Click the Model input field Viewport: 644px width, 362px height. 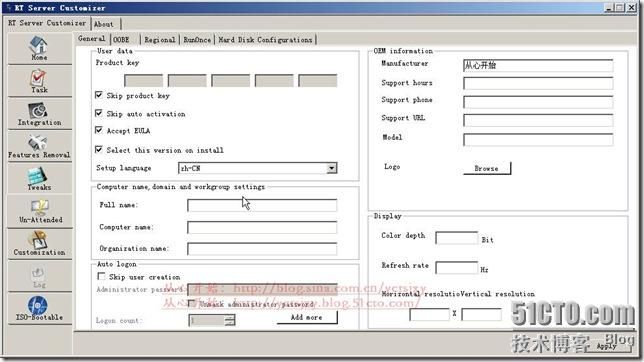click(x=538, y=139)
